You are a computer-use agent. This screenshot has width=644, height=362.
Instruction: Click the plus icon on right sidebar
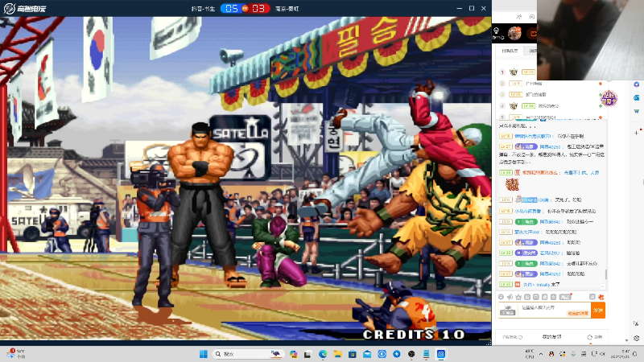pyautogui.click(x=636, y=133)
